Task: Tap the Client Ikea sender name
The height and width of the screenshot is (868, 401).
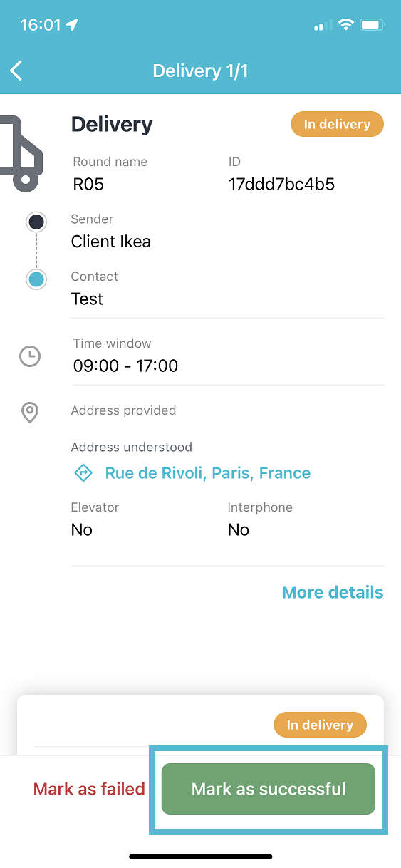Action: pos(111,242)
